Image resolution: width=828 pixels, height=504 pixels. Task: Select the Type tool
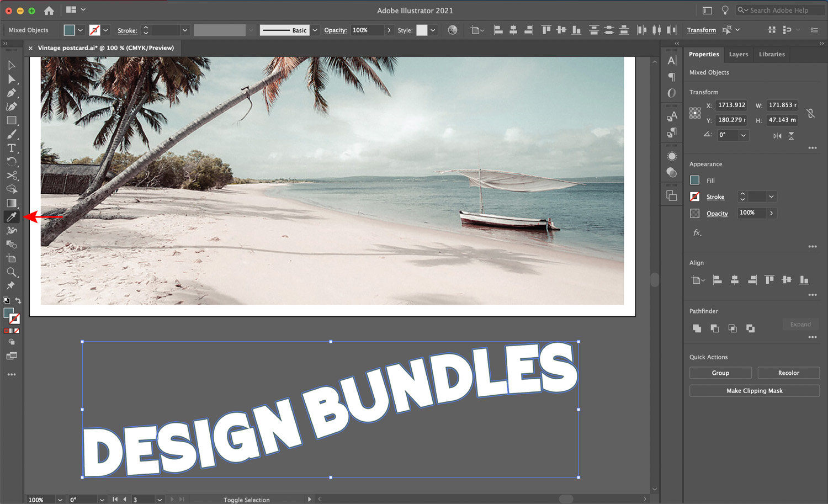coord(11,148)
